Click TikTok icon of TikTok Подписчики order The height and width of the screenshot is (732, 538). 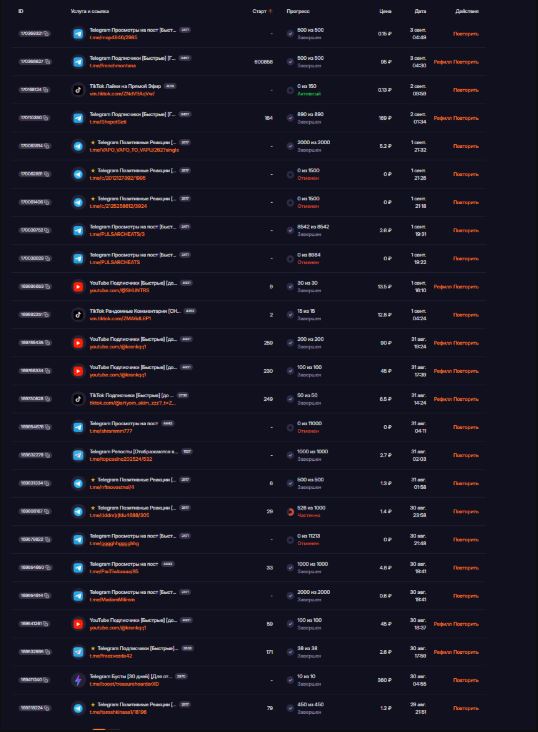tap(78, 399)
